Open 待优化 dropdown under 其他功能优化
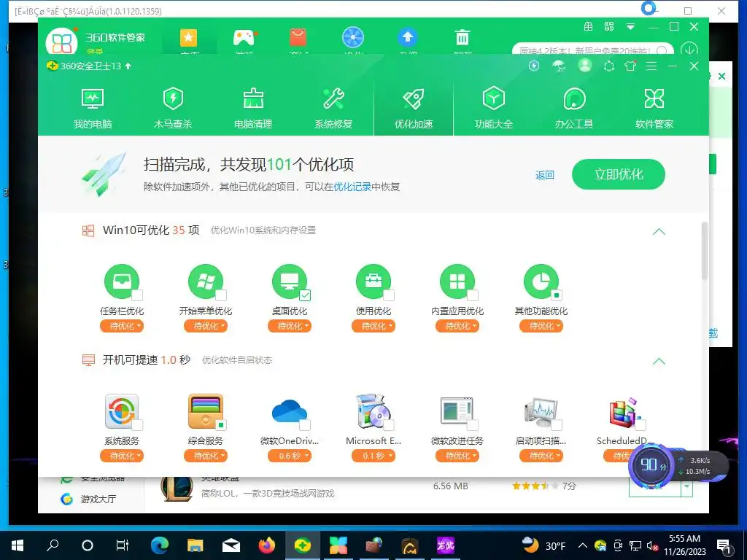 pyautogui.click(x=541, y=326)
